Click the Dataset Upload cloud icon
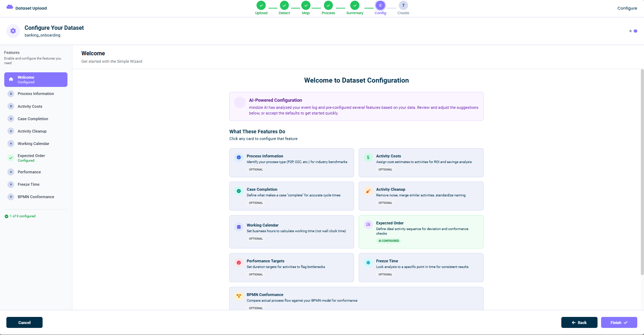The image size is (644, 335). pos(10,7)
